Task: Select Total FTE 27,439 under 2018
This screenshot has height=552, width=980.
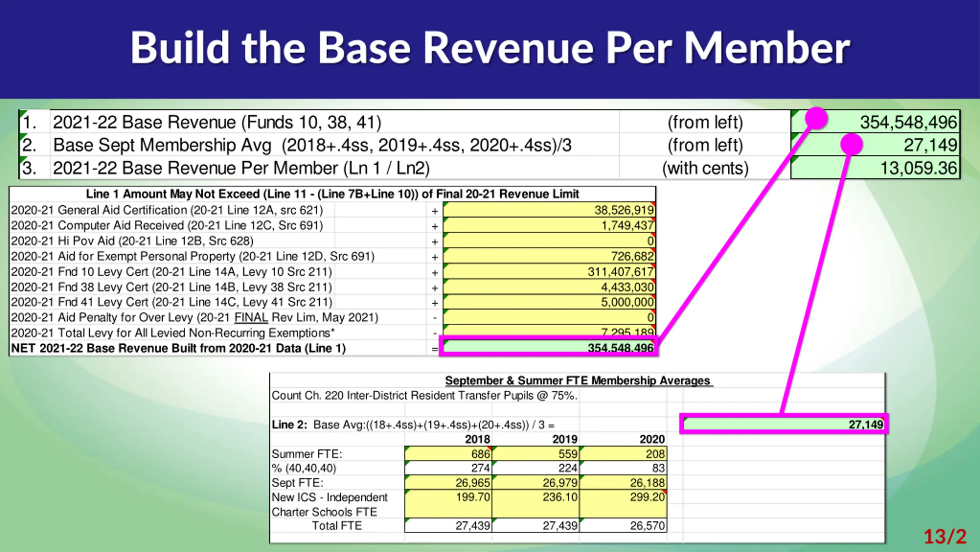Action: click(473, 526)
